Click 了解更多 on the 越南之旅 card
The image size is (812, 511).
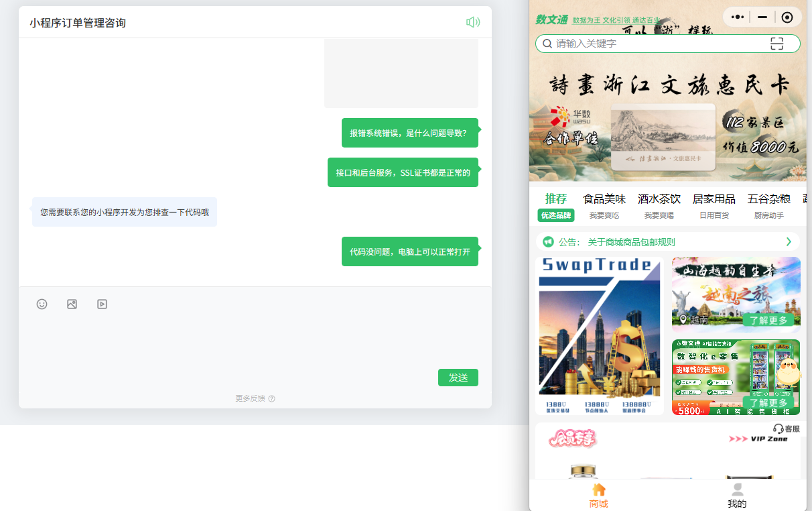tap(768, 320)
